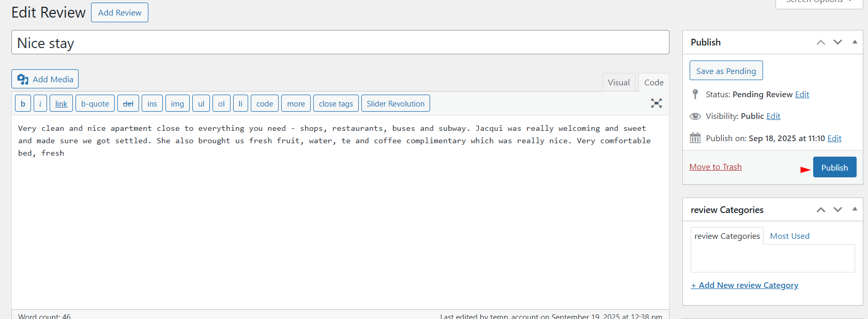Click the review title input field
Viewport: 868px width, 319px height.
point(340,42)
